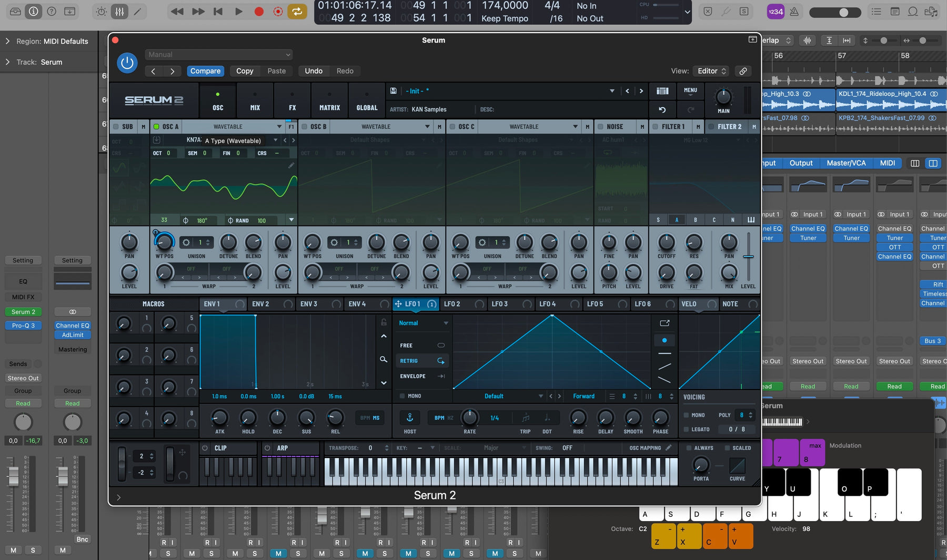Click the LFO HOST anchor icon

pyautogui.click(x=410, y=418)
